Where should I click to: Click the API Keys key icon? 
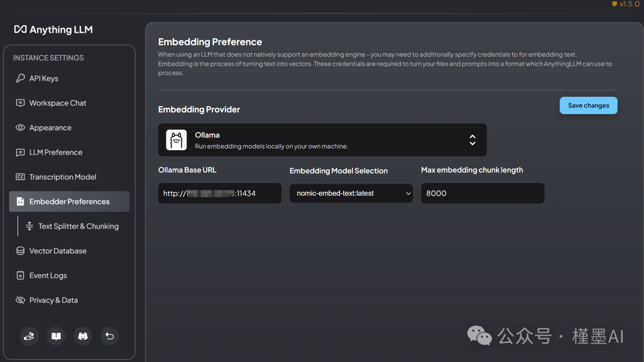coord(20,78)
